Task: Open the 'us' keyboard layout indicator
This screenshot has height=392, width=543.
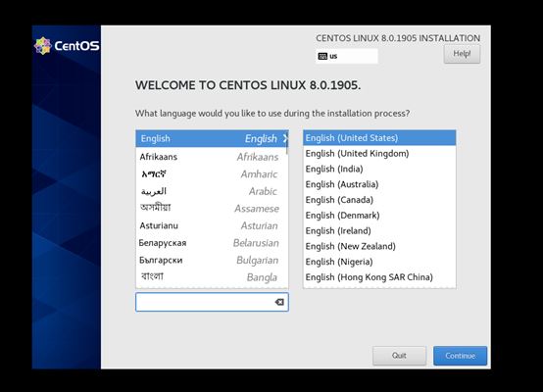Action: point(347,56)
